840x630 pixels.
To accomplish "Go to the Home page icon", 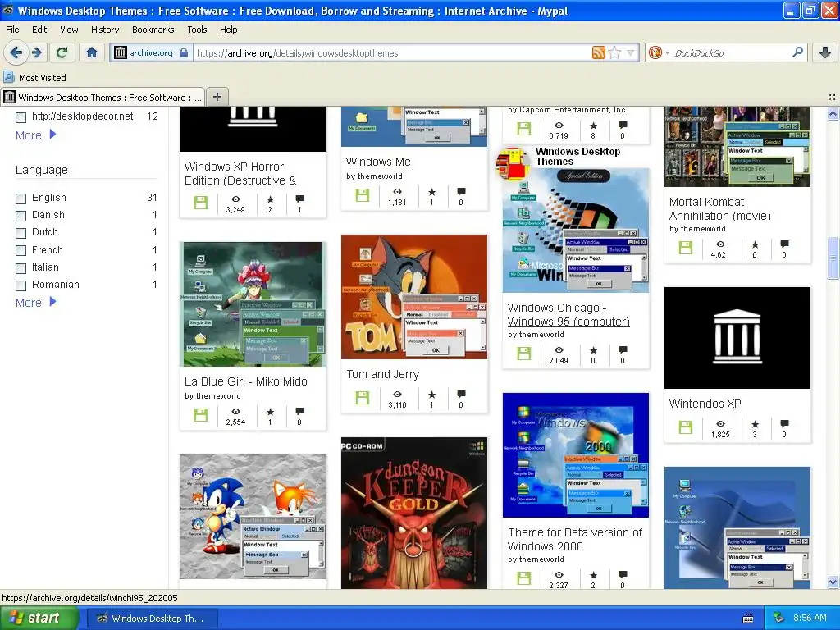I will pyautogui.click(x=92, y=52).
